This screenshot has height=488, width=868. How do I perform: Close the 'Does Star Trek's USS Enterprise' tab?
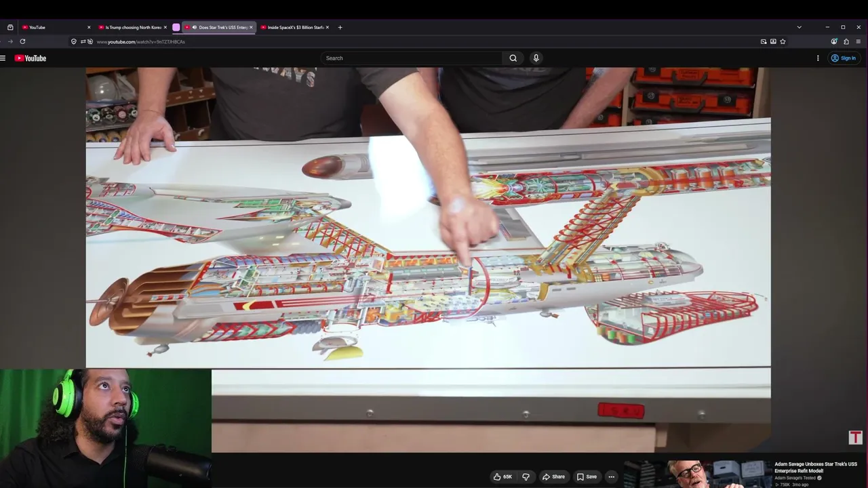tap(251, 27)
